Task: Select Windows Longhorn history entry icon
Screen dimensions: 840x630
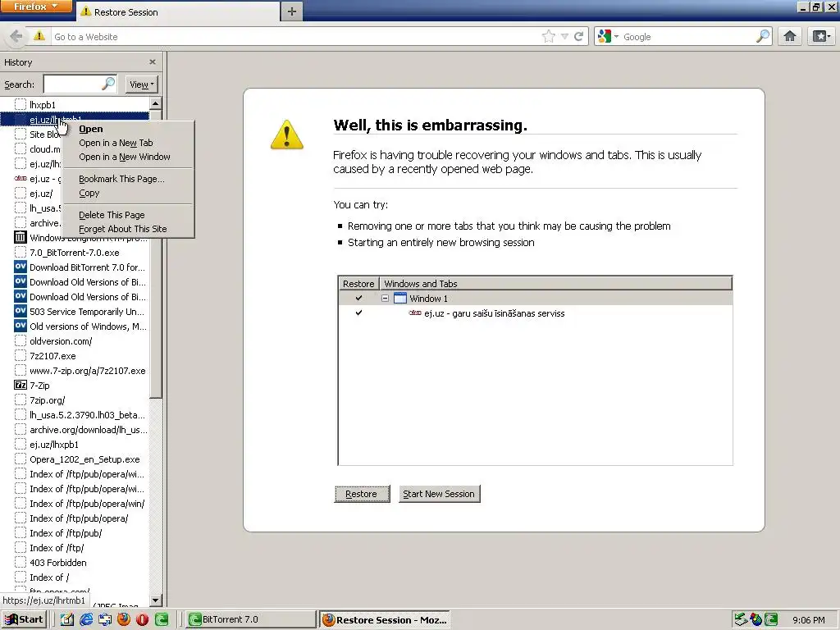Action: pyautogui.click(x=21, y=237)
